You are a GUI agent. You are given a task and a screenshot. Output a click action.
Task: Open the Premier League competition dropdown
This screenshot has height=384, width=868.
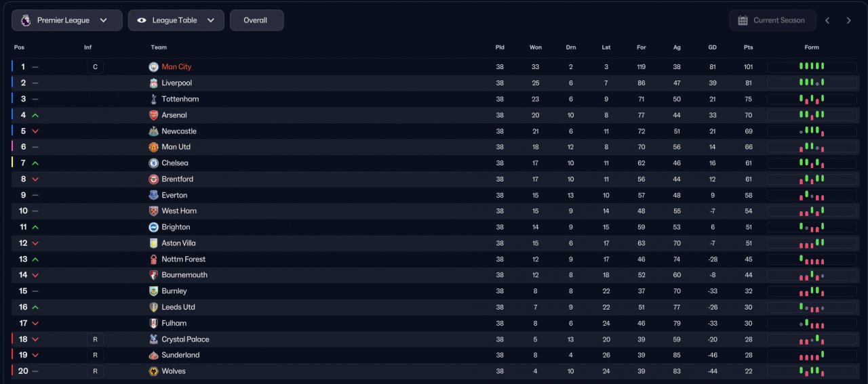(66, 20)
